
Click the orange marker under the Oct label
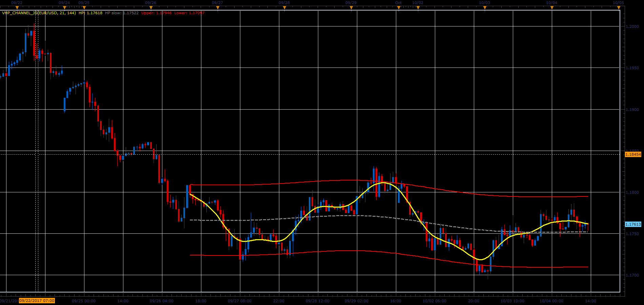coord(399,8)
